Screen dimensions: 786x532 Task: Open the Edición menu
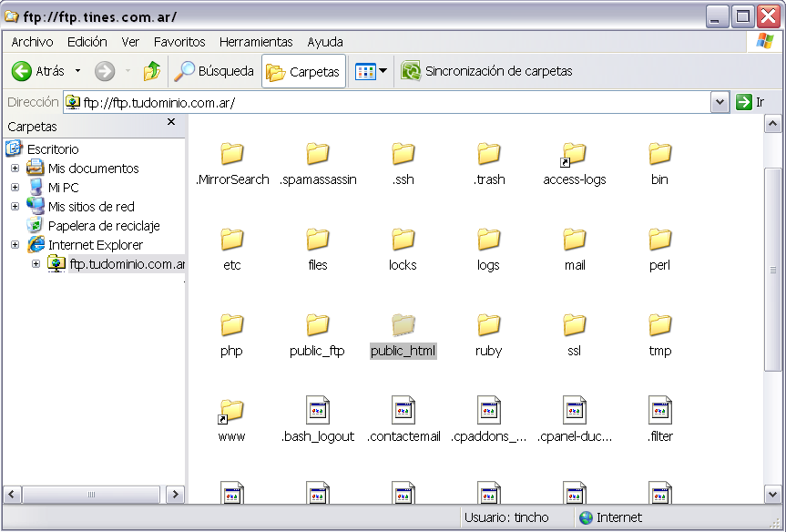[x=87, y=42]
